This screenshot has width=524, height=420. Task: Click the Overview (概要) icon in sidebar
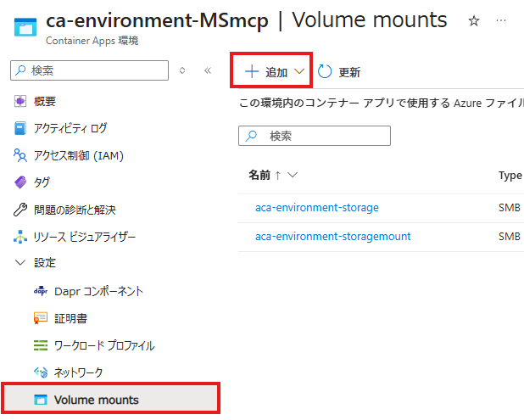[x=21, y=101]
